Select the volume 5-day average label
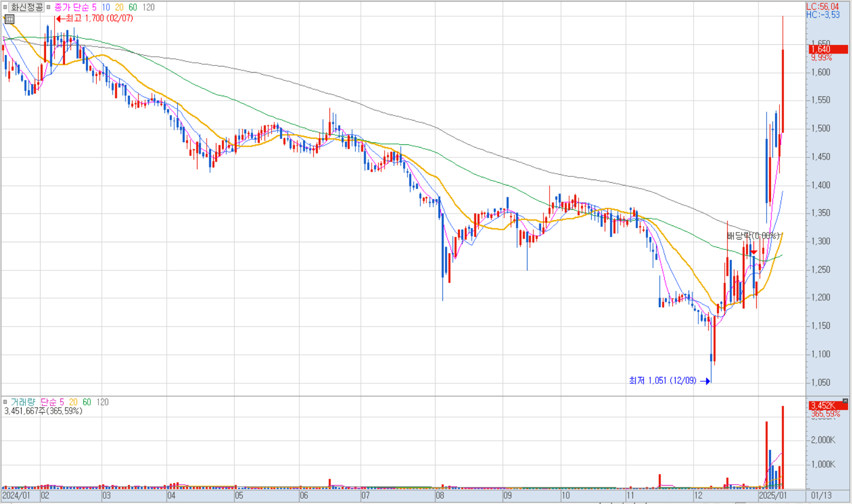The image size is (852, 504). click(62, 402)
